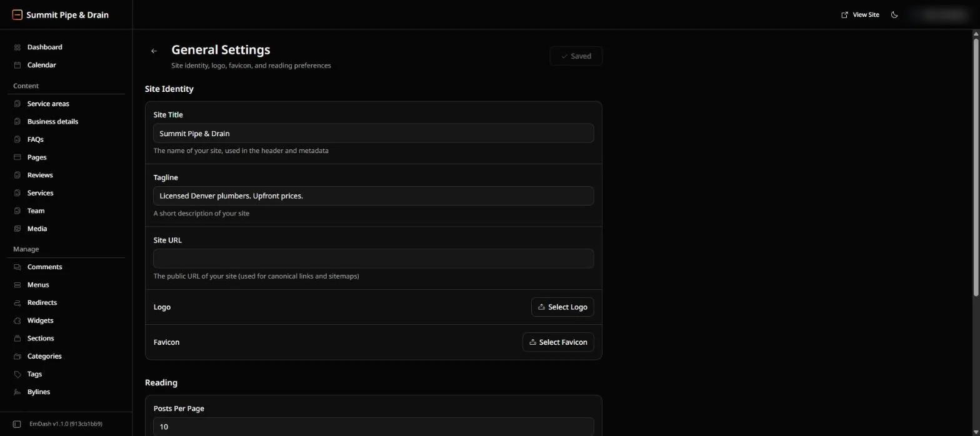The height and width of the screenshot is (436, 980).
Task: Click the View Site link
Action: coord(860,15)
